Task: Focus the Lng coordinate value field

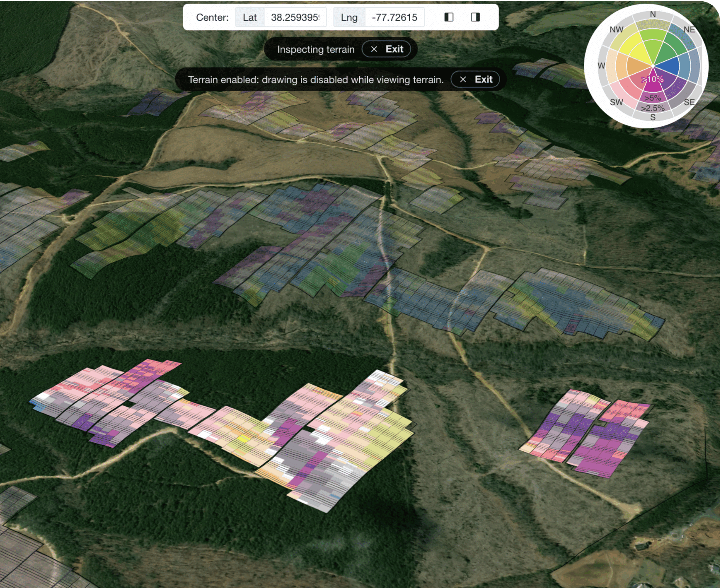Action: [394, 17]
